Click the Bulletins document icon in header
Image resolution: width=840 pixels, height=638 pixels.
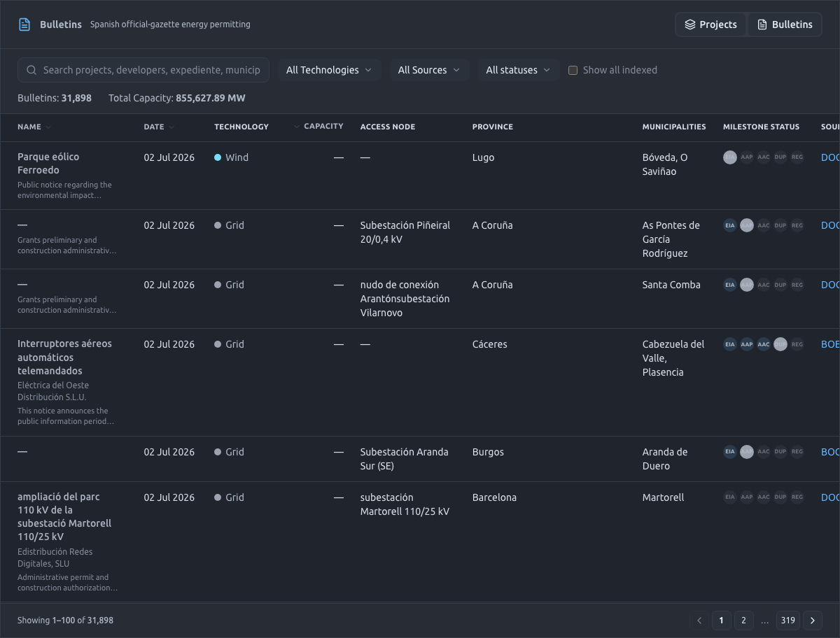24,24
